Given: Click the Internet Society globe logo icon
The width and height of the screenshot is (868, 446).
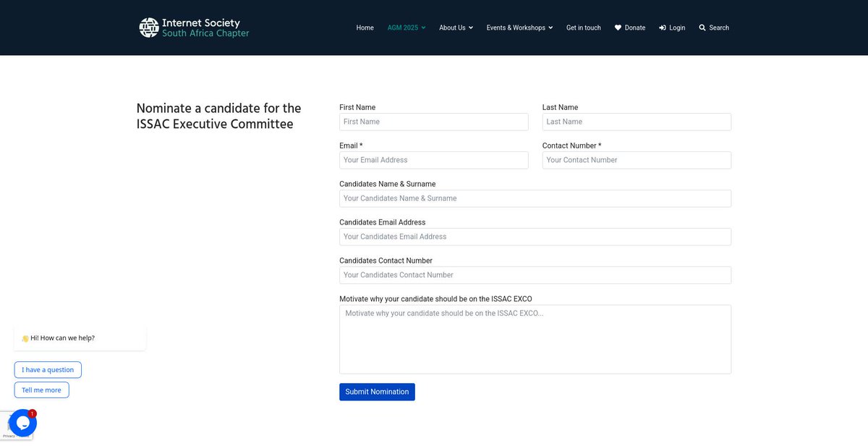Looking at the screenshot, I should [148, 28].
